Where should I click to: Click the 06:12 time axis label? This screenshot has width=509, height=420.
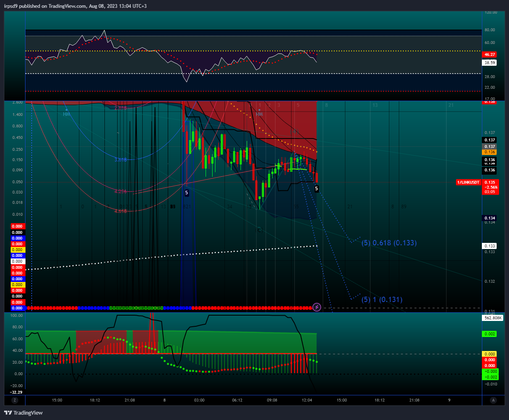[237, 400]
